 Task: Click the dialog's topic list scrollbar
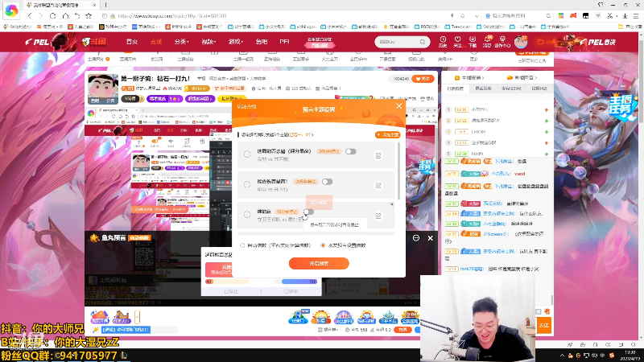398,171
